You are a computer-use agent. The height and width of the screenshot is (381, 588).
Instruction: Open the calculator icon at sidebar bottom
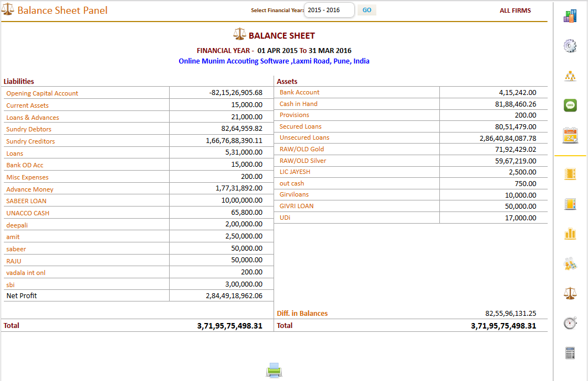pyautogui.click(x=570, y=351)
